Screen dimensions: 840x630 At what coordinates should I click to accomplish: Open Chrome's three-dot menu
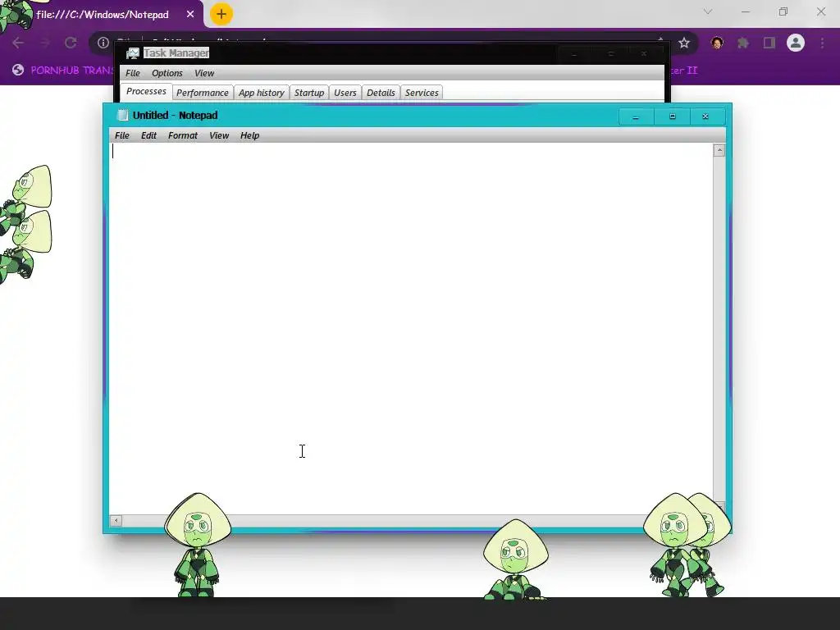click(x=822, y=43)
